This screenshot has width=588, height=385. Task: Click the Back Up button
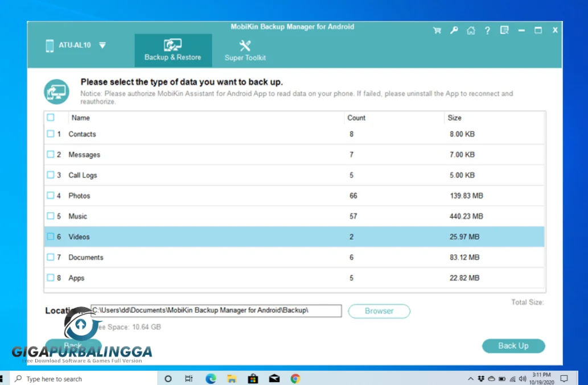coord(513,346)
